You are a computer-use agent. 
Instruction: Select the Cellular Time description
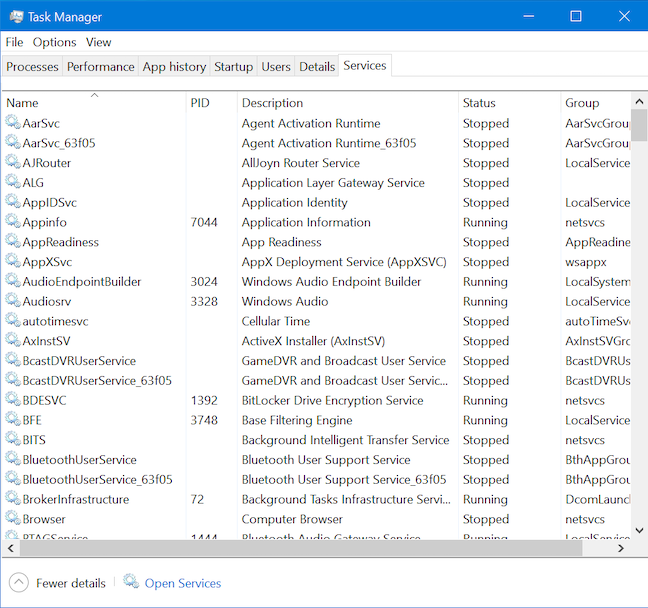[x=276, y=321]
